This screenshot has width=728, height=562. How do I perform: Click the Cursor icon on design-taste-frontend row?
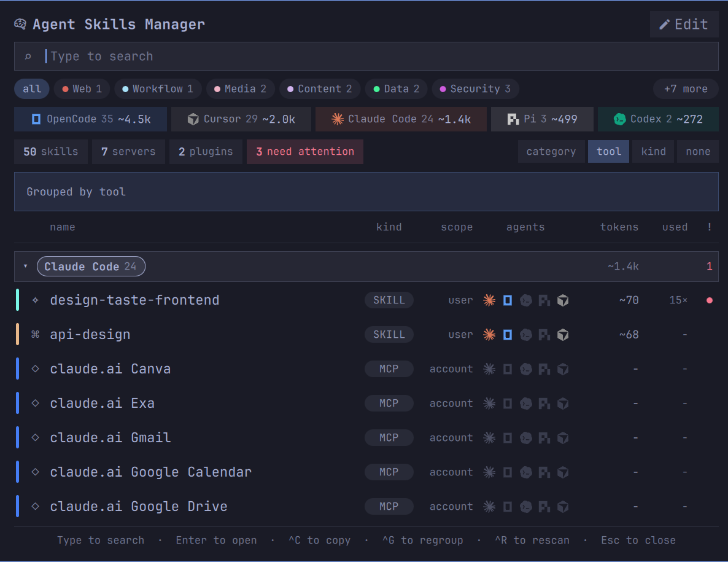[x=563, y=300]
